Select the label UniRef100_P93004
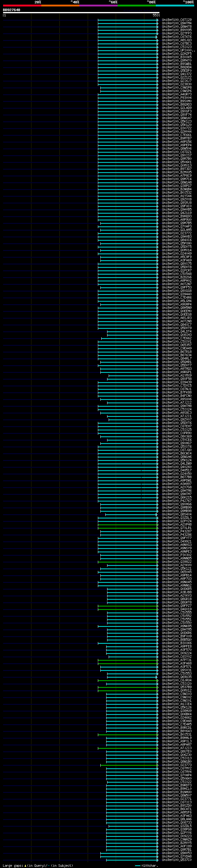 pos(176,98)
